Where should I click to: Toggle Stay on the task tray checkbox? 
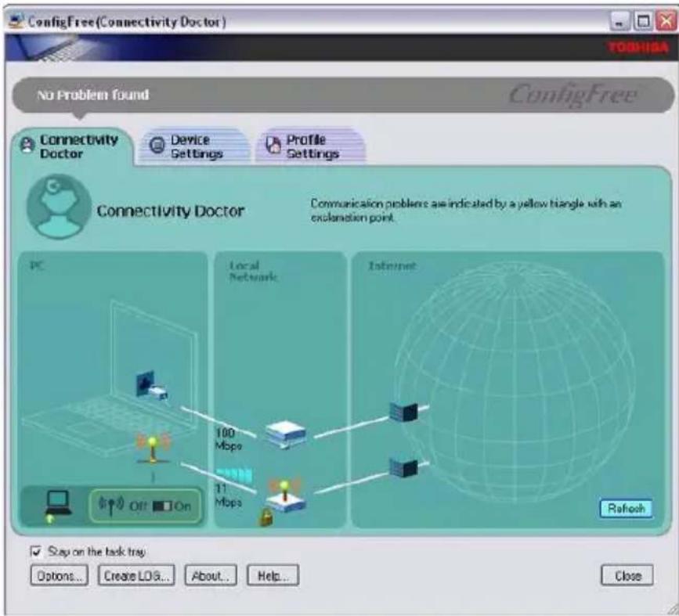click(36, 551)
